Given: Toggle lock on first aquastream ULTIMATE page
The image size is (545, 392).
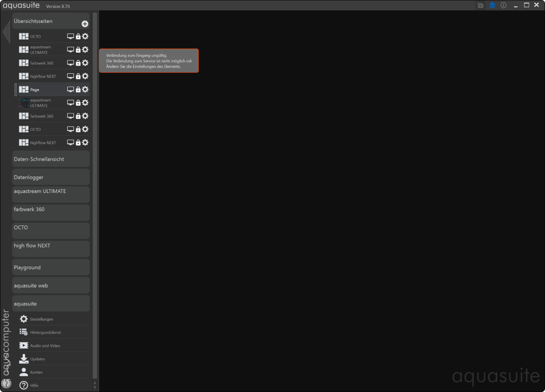Looking at the screenshot, I should pyautogui.click(x=78, y=50).
